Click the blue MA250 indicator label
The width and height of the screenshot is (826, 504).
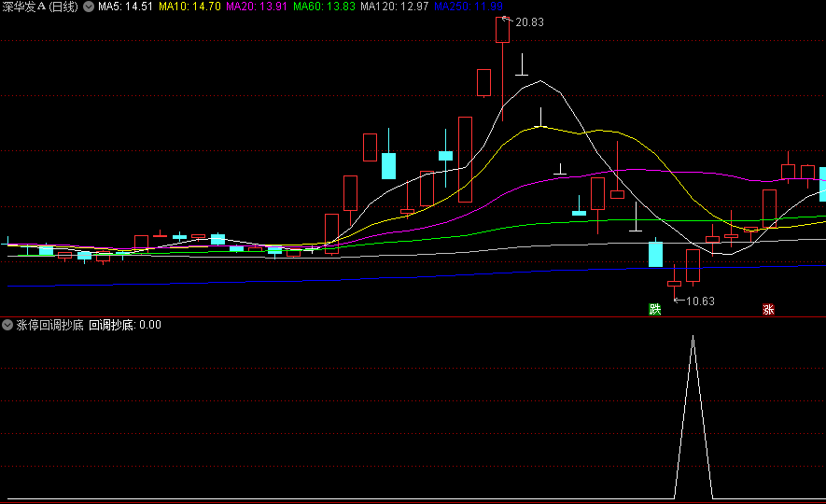click(x=469, y=7)
